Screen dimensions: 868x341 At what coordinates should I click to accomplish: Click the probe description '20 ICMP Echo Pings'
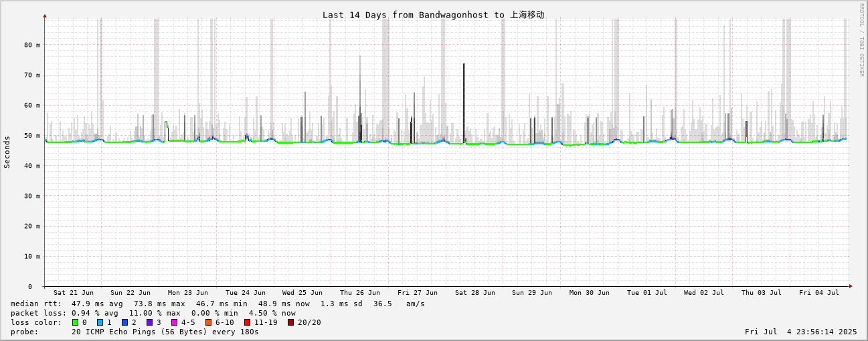[x=110, y=332]
